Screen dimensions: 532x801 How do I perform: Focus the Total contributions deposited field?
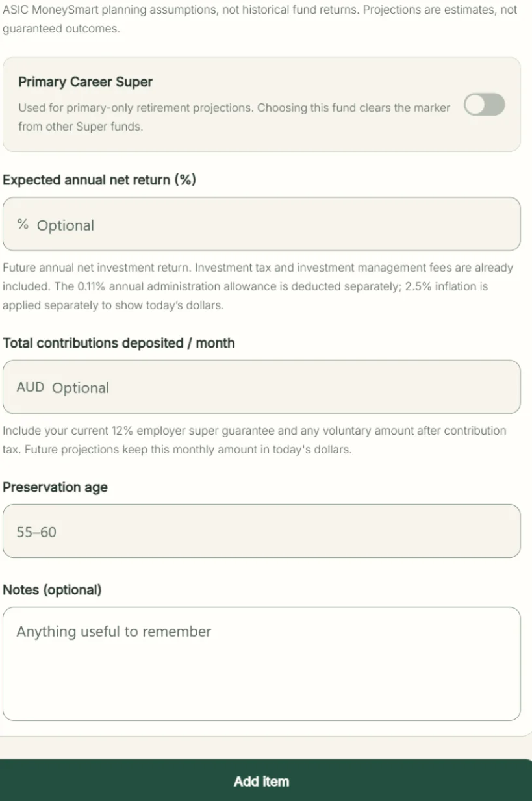pyautogui.click(x=262, y=387)
